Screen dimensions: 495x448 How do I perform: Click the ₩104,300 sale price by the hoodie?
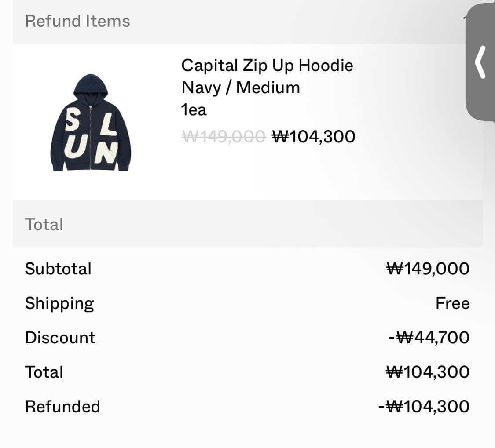coord(314,136)
